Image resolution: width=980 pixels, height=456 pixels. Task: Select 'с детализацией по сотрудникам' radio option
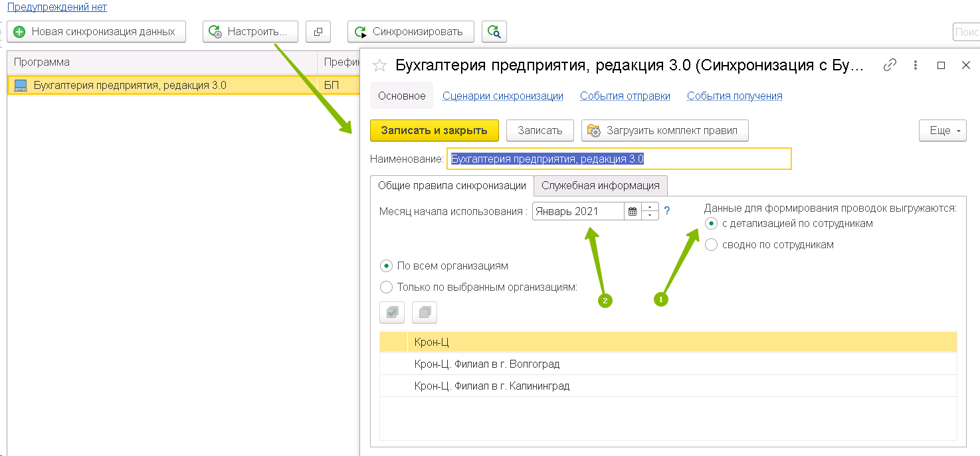(x=712, y=224)
